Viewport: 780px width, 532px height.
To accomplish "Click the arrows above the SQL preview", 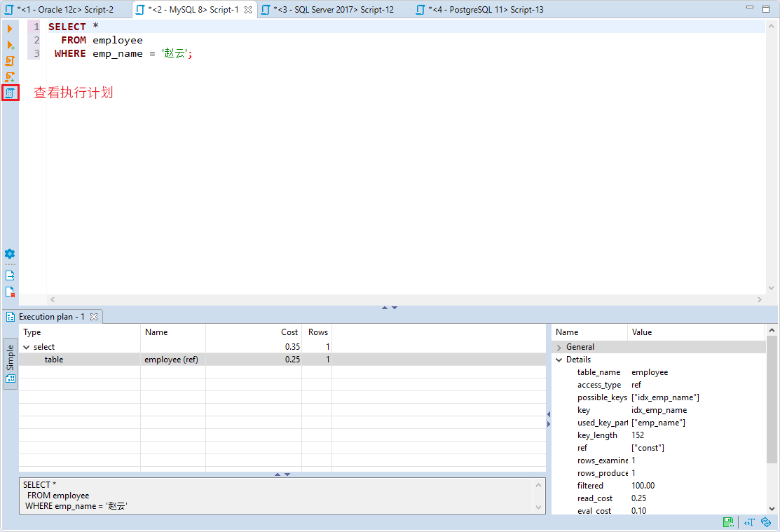I will pyautogui.click(x=282, y=475).
